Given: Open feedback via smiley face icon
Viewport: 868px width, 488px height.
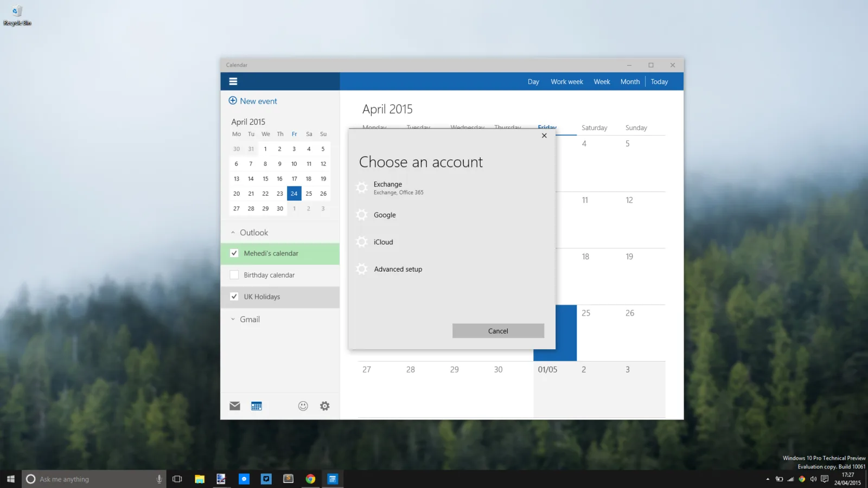Looking at the screenshot, I should (x=303, y=406).
